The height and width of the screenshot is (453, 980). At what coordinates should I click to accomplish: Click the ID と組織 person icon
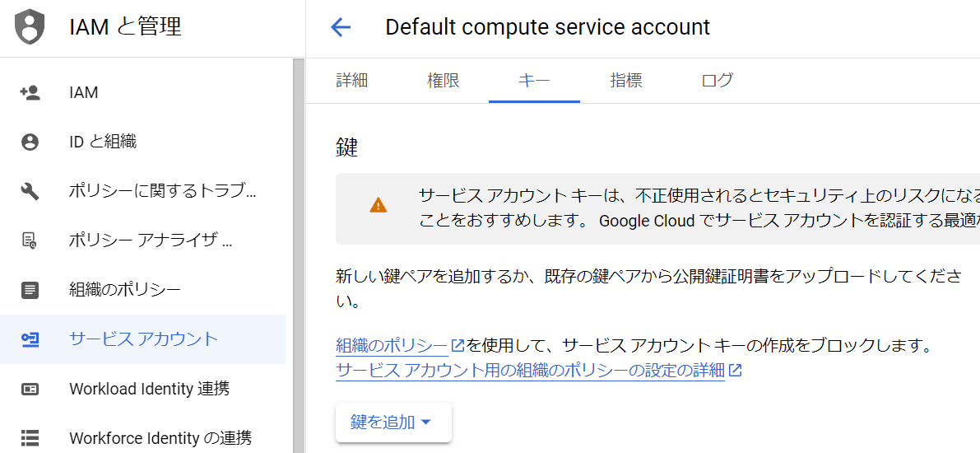click(30, 142)
